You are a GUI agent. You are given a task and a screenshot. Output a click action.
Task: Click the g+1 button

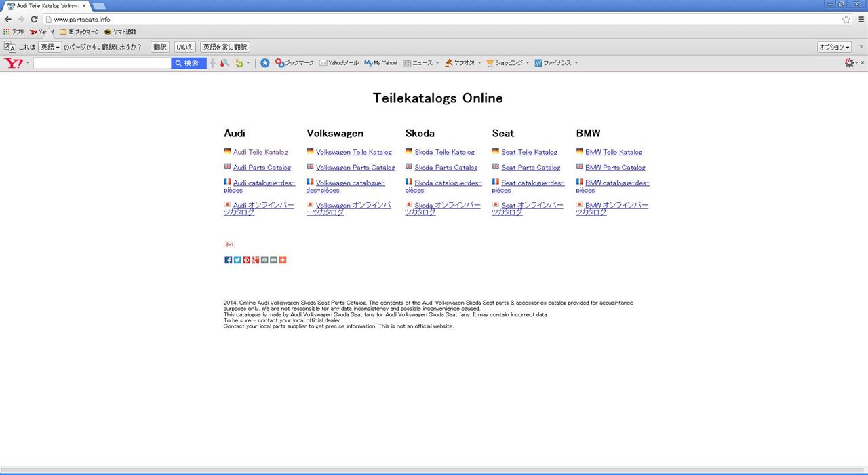click(x=229, y=244)
